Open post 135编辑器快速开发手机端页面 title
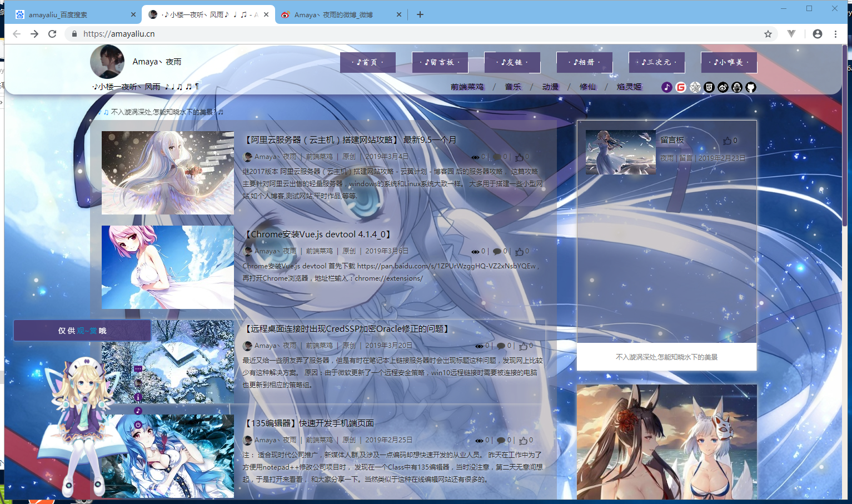The height and width of the screenshot is (504, 852). click(308, 423)
